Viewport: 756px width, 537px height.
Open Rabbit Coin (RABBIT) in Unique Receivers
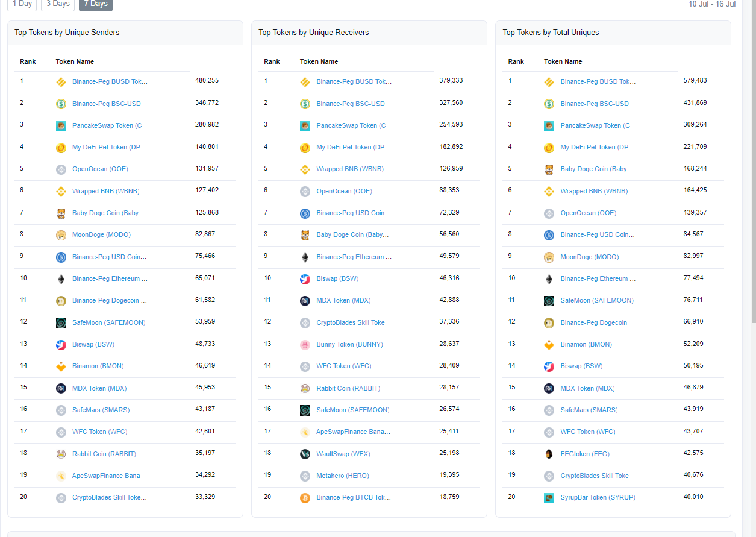[348, 388]
